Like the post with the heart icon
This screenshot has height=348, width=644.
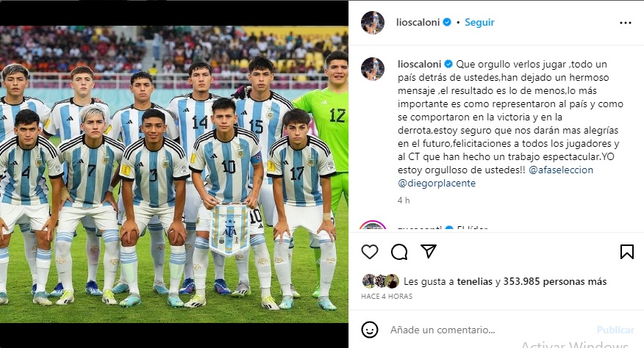click(x=370, y=252)
